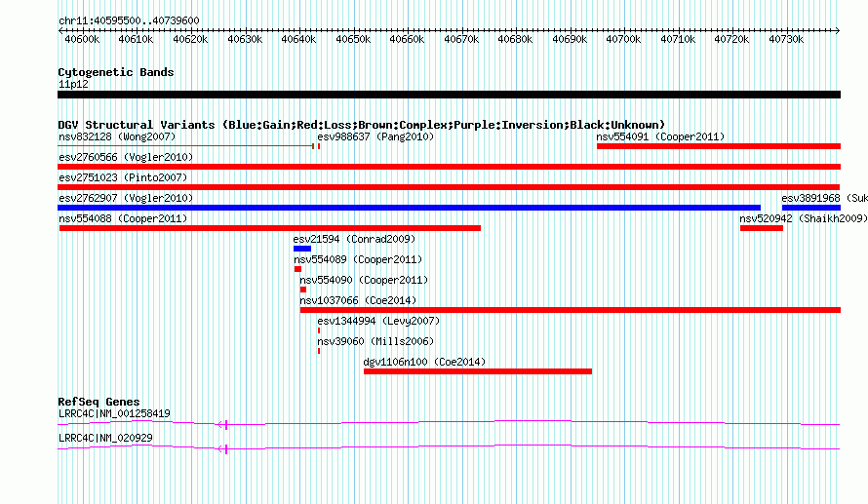
Task: Click the LRRC4C|NM_020929 gene label
Action: pyautogui.click(x=105, y=438)
